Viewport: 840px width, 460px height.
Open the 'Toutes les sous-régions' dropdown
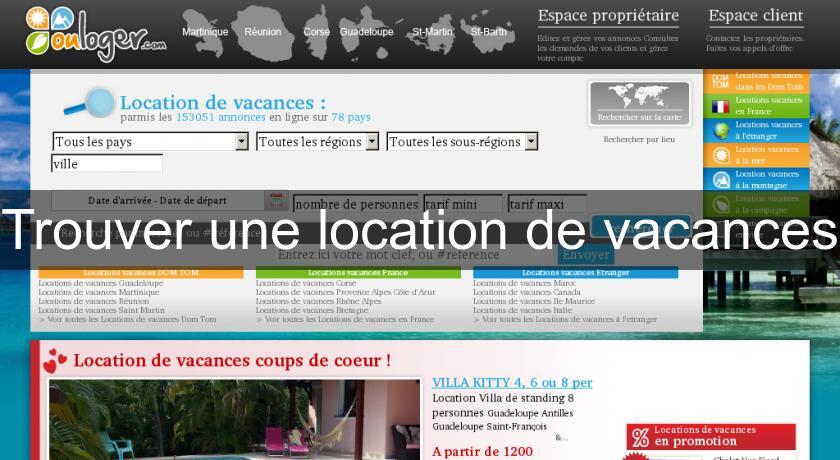pos(462,141)
